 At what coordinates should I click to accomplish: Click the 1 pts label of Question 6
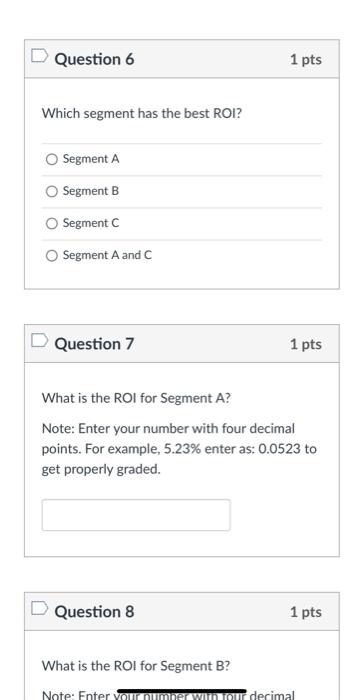(306, 59)
